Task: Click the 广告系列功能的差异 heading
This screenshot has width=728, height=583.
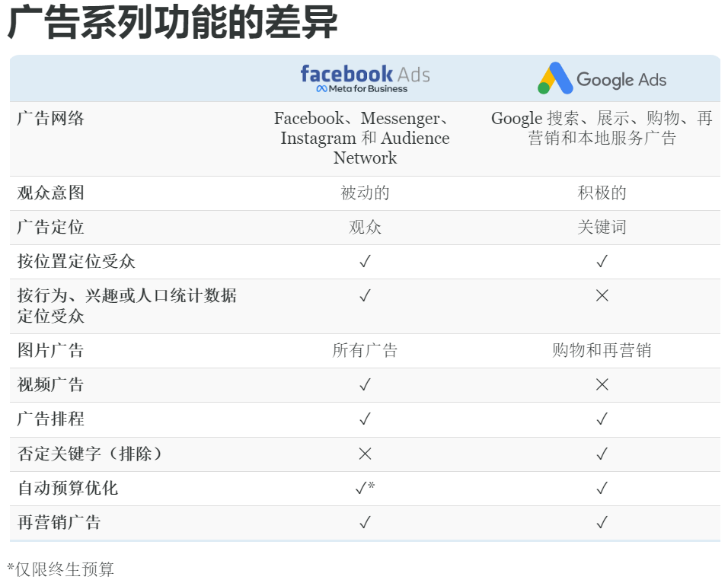Action: 173,22
